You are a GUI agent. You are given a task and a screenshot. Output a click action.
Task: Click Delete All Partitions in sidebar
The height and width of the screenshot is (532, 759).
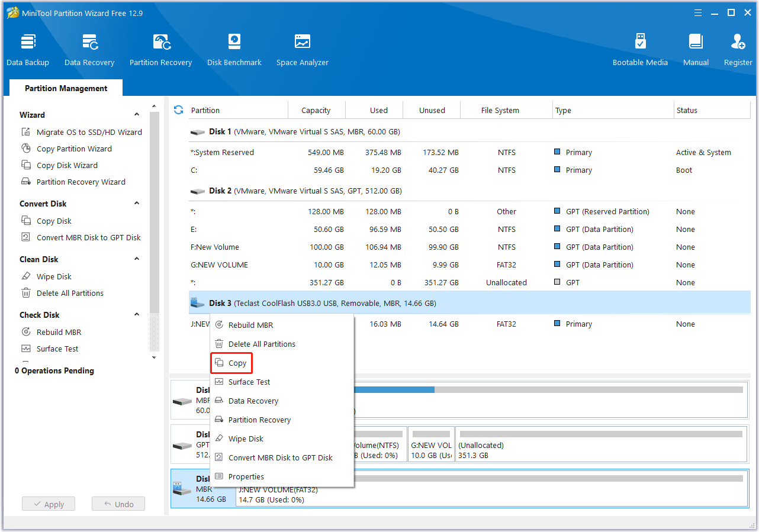click(x=62, y=293)
